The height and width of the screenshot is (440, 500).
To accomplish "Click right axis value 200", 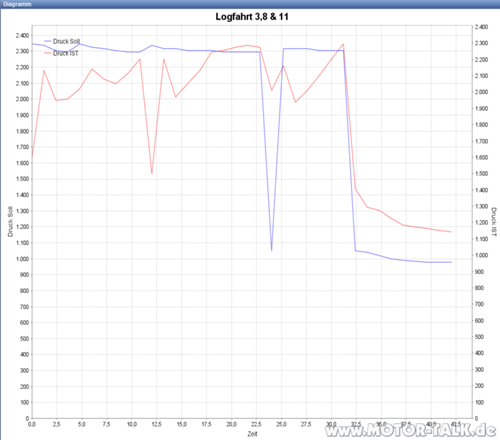I will 479,386.
